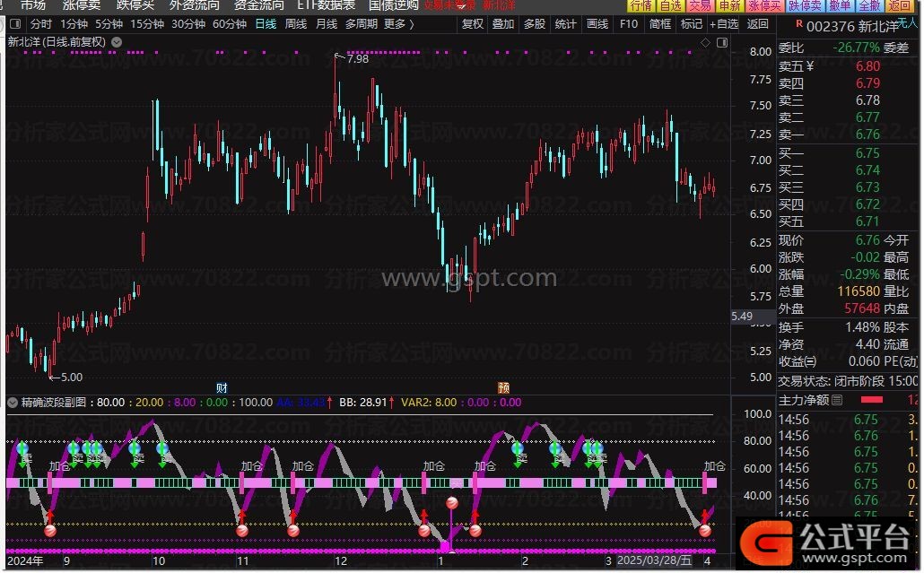Click the 全撤 cancel all button
924x573 pixels.
pos(869,6)
